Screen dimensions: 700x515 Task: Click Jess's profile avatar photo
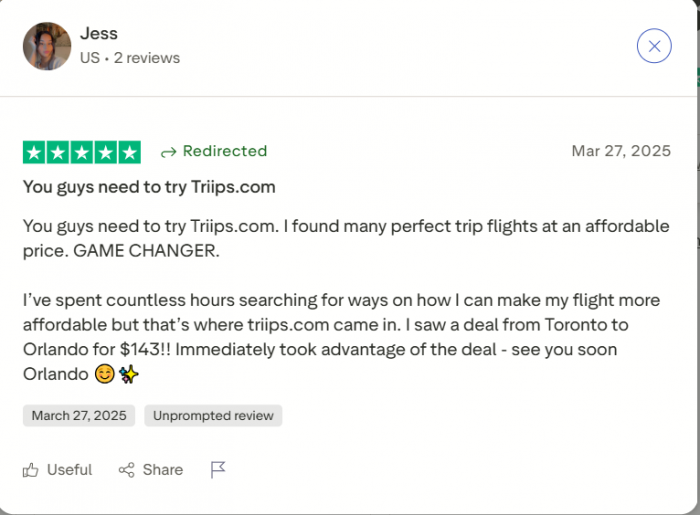tap(47, 46)
